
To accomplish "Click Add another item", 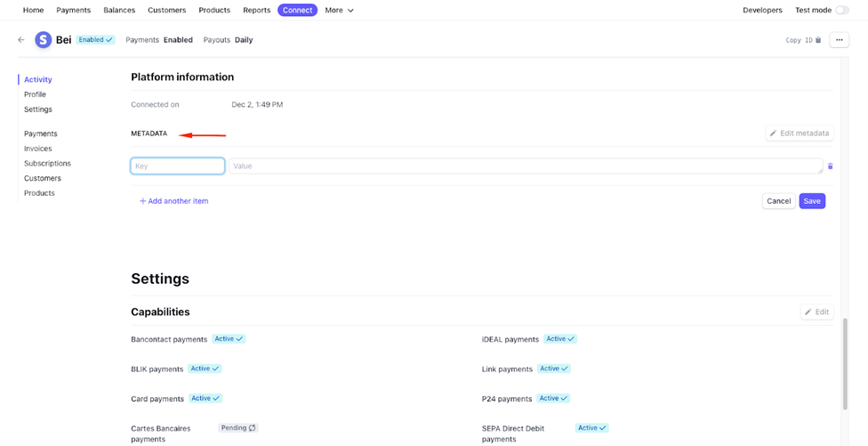I will coord(173,201).
